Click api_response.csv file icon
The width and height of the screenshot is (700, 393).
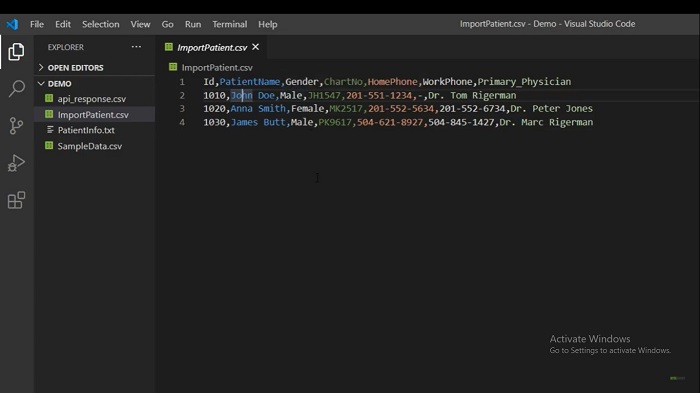pyautogui.click(x=49, y=98)
